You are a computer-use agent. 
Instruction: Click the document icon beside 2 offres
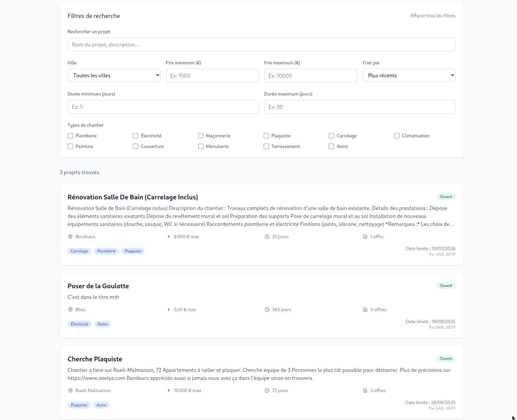tap(365, 390)
